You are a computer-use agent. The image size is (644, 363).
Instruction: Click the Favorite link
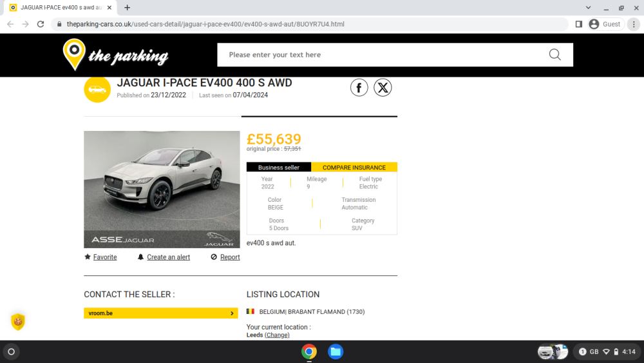click(105, 257)
